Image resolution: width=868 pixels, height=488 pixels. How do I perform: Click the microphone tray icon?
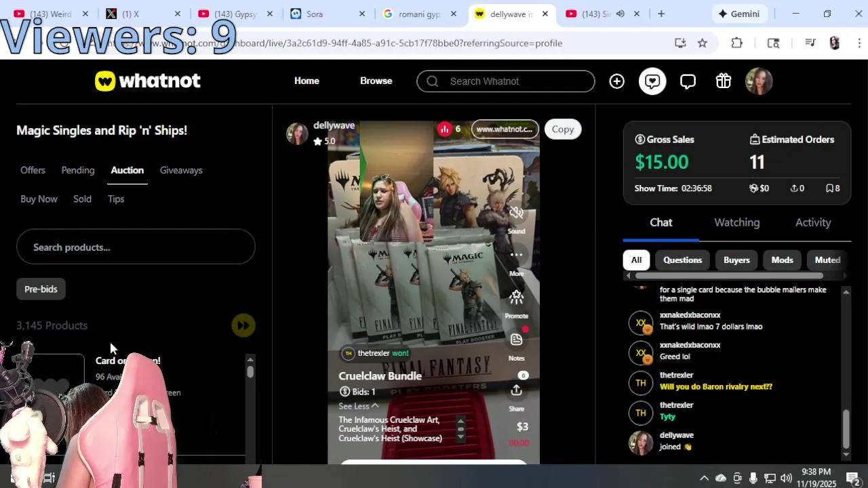(x=753, y=478)
